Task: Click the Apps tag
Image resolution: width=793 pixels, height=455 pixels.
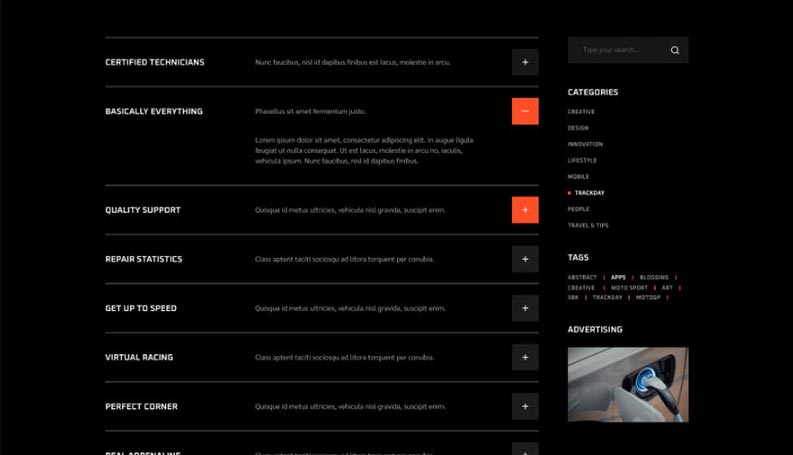Action: point(618,277)
